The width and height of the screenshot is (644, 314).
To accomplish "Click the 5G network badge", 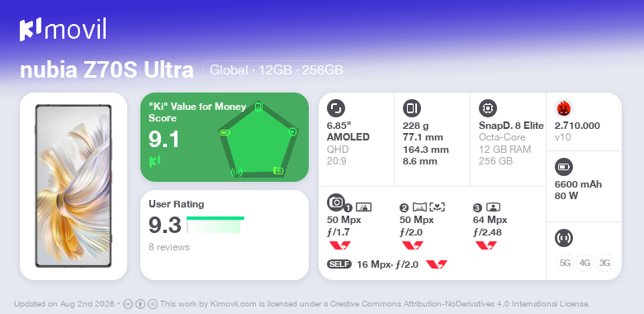I will coord(565,263).
